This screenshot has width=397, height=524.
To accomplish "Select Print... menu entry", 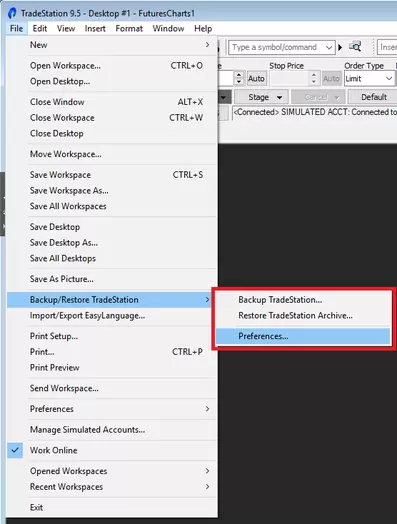I will [112, 352].
